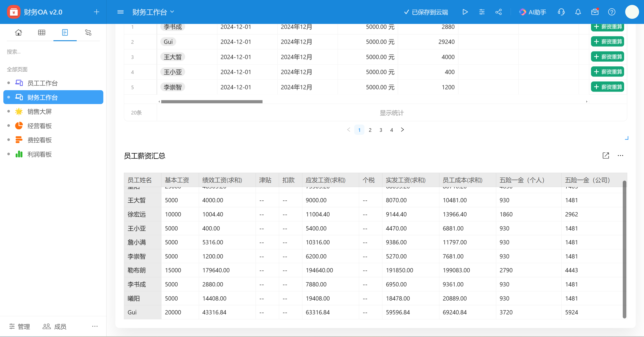Select pagination page 1
The width and height of the screenshot is (644, 337).
tap(359, 130)
